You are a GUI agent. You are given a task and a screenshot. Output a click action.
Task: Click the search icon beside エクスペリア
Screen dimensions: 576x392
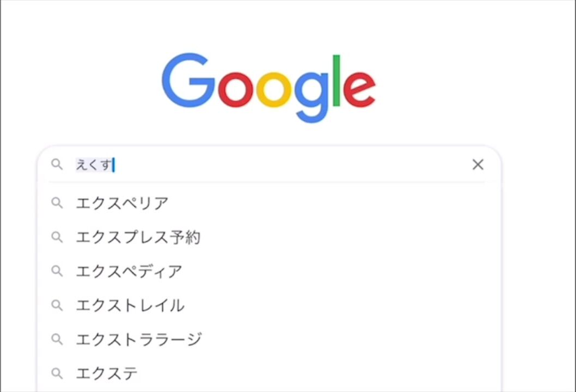coord(57,203)
